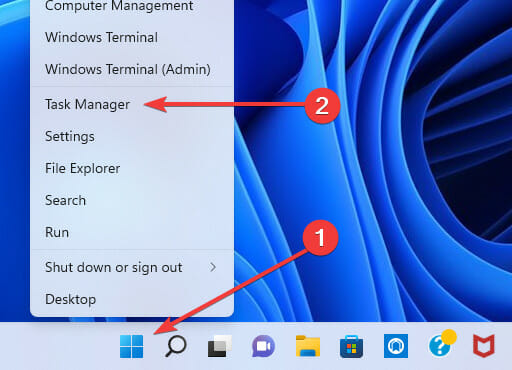Select Task Manager from the menu

pos(132,104)
